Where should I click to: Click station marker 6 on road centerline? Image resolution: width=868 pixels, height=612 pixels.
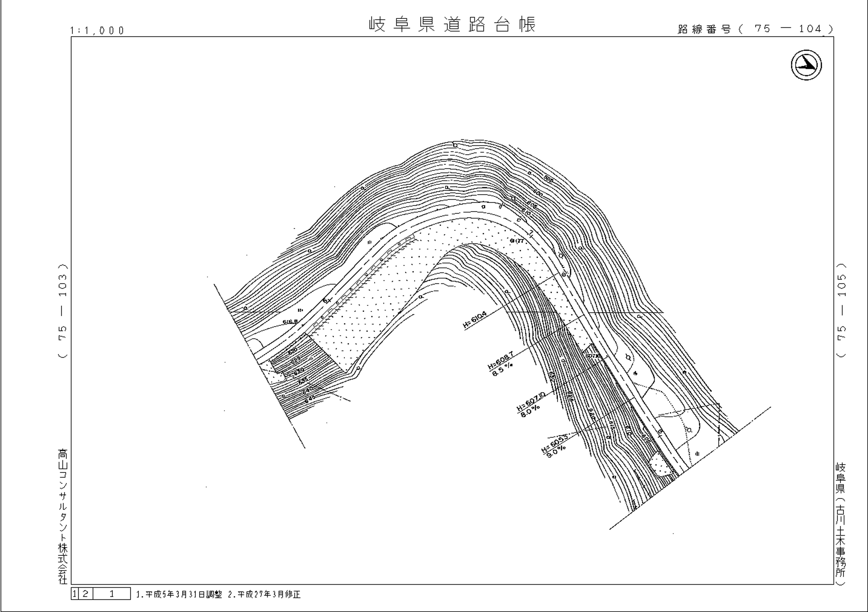point(326,301)
